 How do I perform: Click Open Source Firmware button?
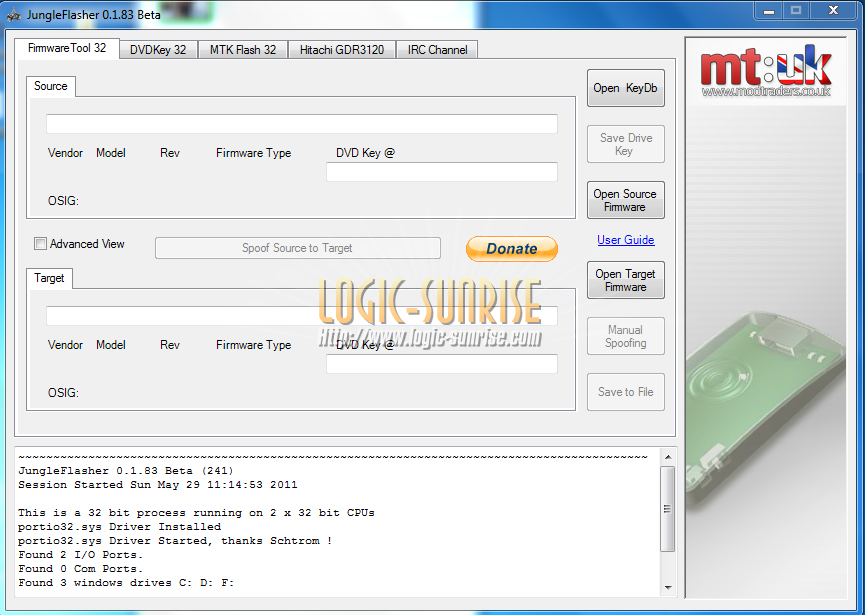click(626, 200)
